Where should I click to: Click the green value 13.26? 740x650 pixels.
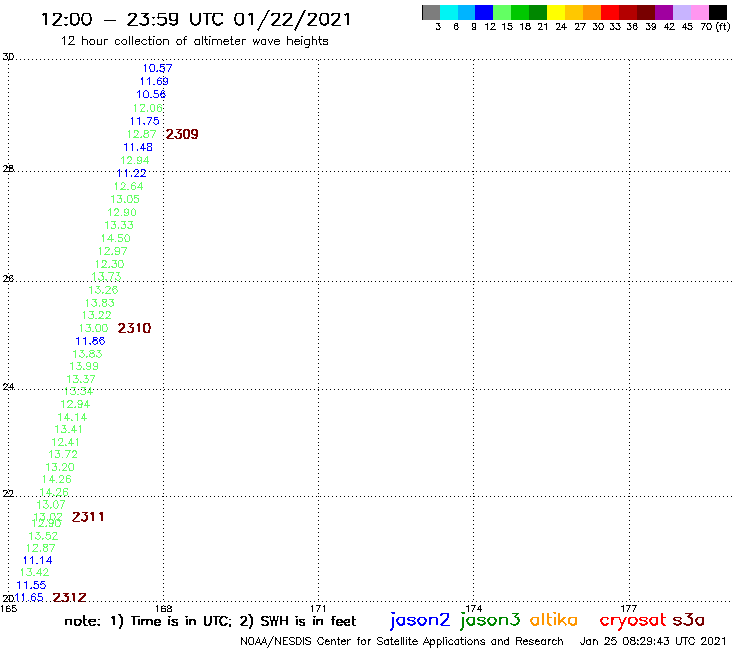103,290
